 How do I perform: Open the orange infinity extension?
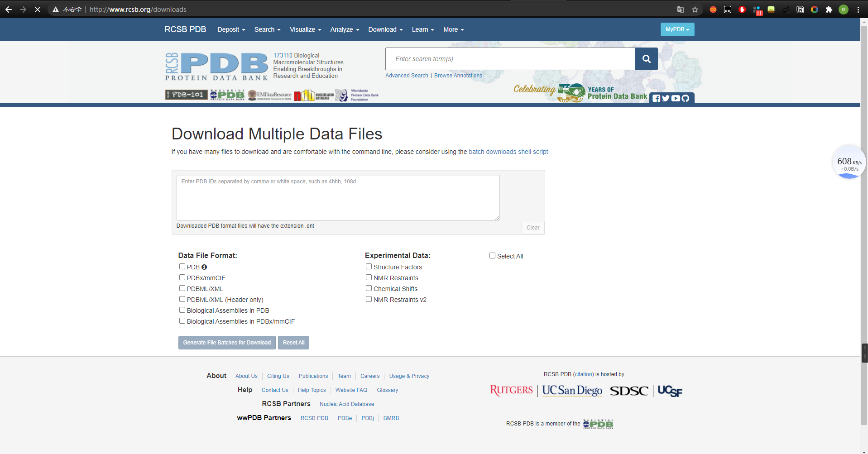point(713,10)
